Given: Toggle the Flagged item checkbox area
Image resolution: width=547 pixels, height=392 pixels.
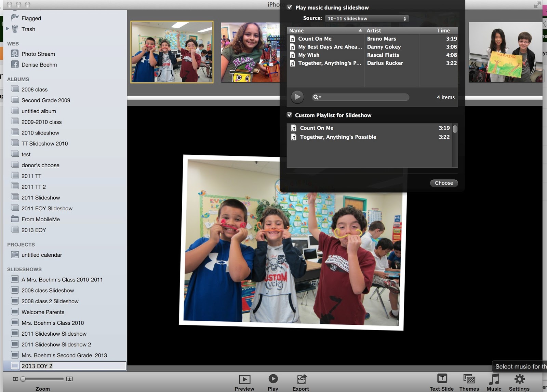Looking at the screenshot, I should [x=31, y=18].
